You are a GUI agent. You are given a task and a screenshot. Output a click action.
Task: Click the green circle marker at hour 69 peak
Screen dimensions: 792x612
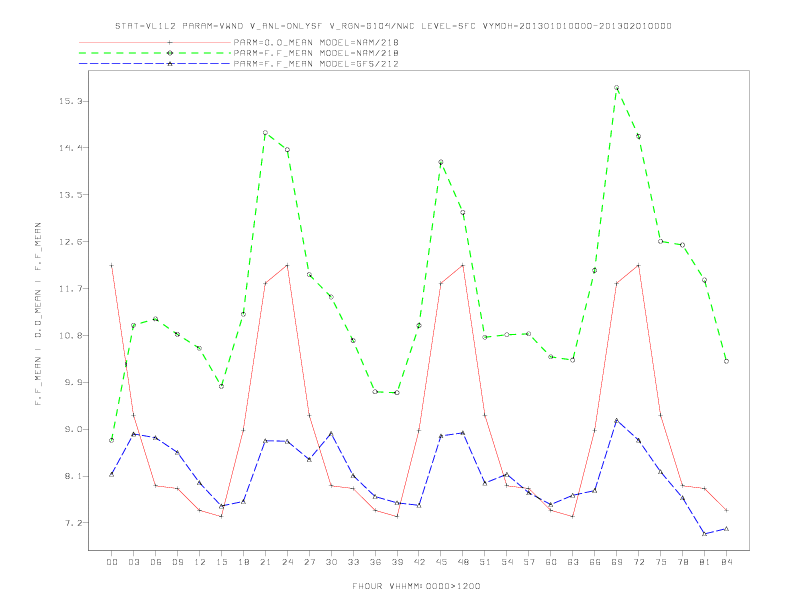(617, 88)
